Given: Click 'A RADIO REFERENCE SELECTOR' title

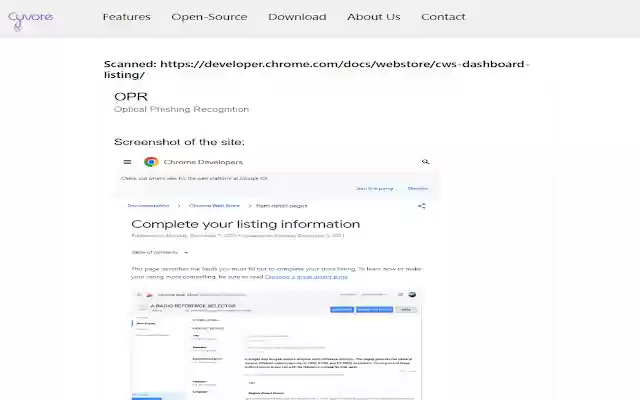Looking at the screenshot, I should pos(193,306).
